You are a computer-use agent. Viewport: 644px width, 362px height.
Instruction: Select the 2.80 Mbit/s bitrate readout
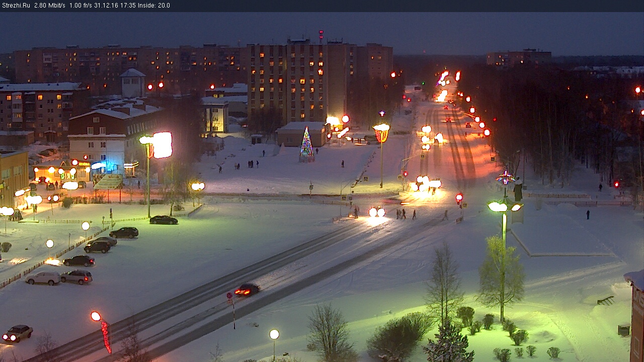(50, 6)
